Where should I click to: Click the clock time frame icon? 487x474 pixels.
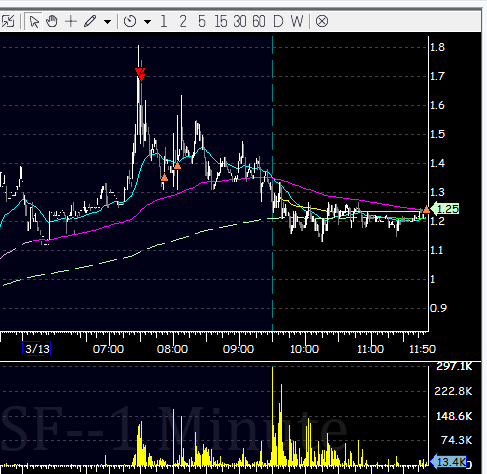[x=130, y=22]
